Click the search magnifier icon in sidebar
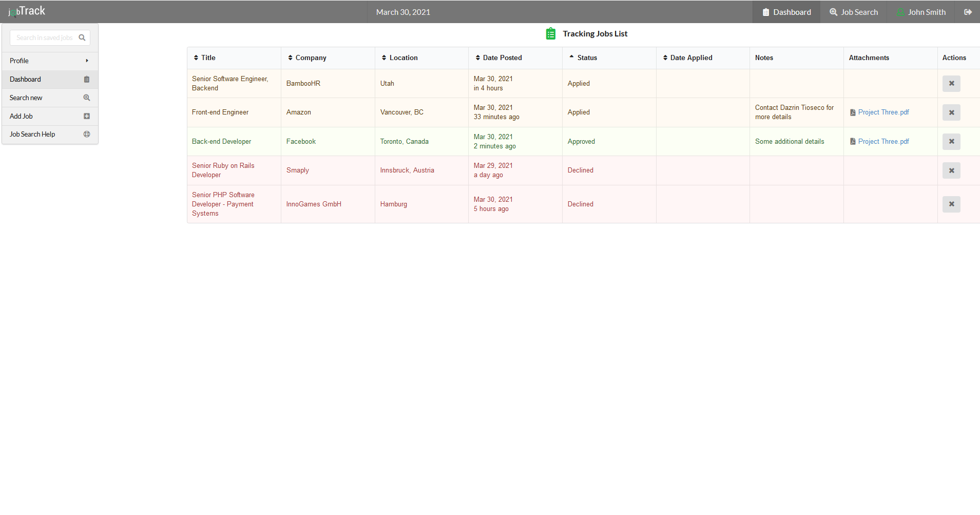The width and height of the screenshot is (980, 515). pyautogui.click(x=82, y=37)
